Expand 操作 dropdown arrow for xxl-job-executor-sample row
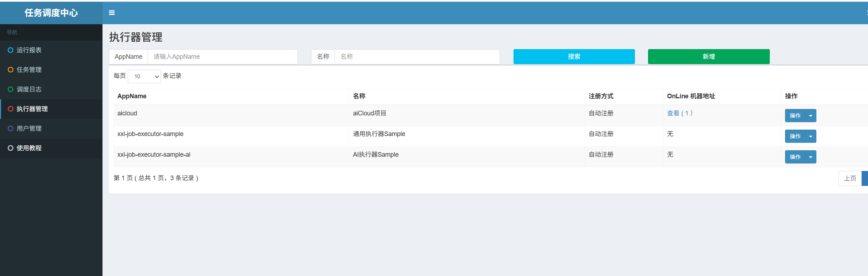Image resolution: width=868 pixels, height=276 pixels. coord(811,136)
